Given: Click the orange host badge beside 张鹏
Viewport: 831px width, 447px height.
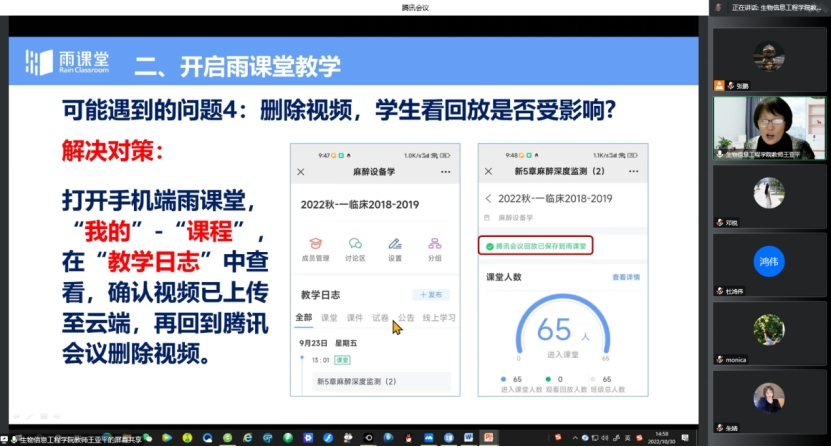Looking at the screenshot, I should (x=719, y=85).
